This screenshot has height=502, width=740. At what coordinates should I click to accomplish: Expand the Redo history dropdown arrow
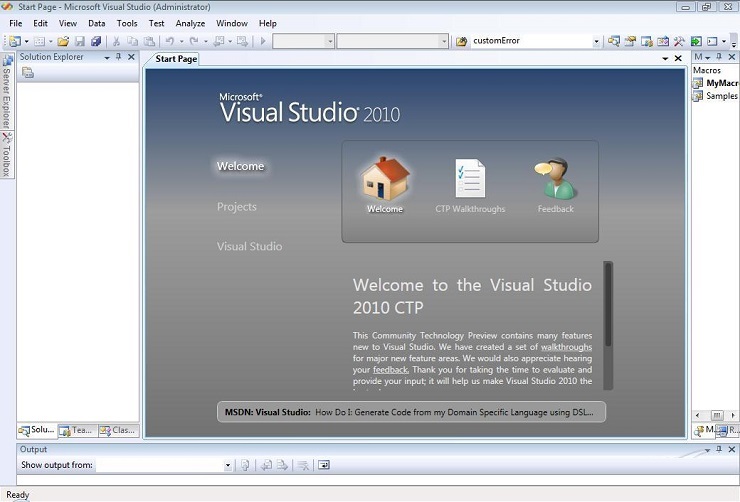[206, 42]
